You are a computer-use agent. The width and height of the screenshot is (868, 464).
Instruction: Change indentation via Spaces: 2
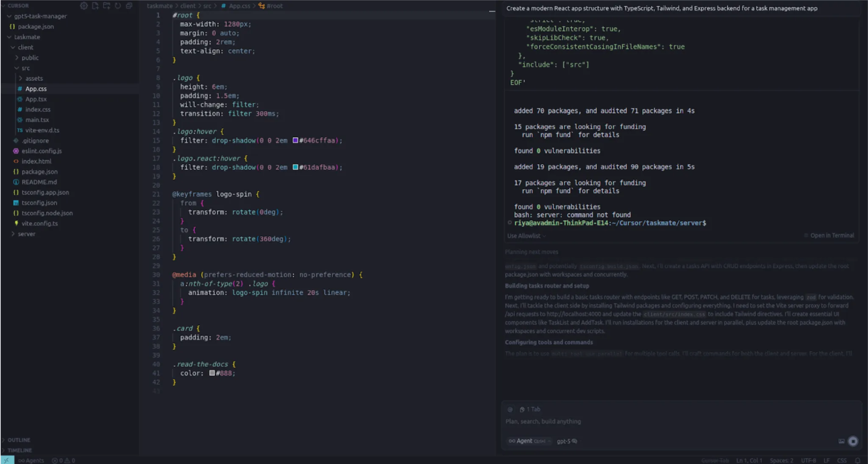(782, 460)
